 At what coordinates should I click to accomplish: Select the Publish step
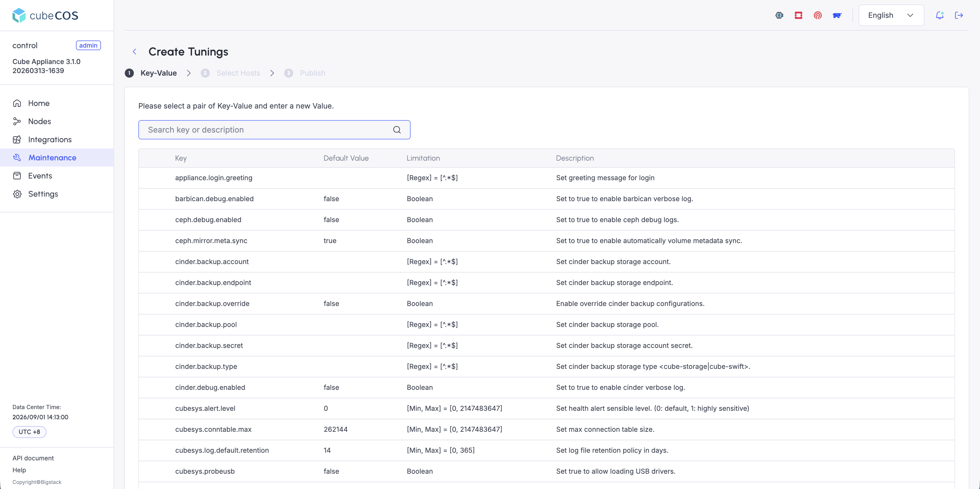[x=305, y=73]
